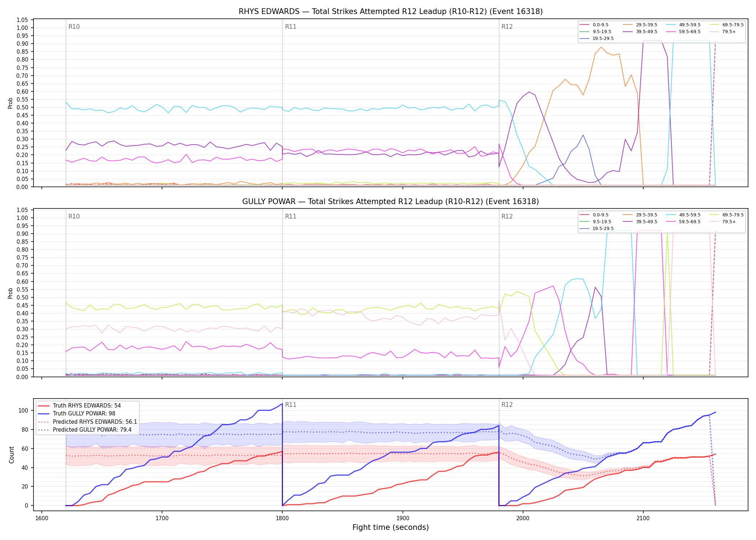The height and width of the screenshot is (540, 756).
Task: Click the R10 round label in Rhys Edwards chart
Action: [x=74, y=27]
